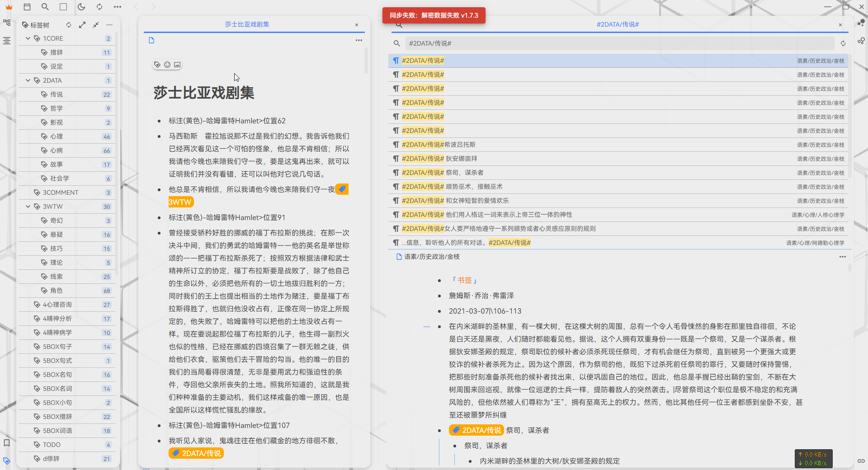Image resolution: width=868 pixels, height=470 pixels.
Task: Switch to the #2DATA/传说# search tab
Action: (x=618, y=24)
